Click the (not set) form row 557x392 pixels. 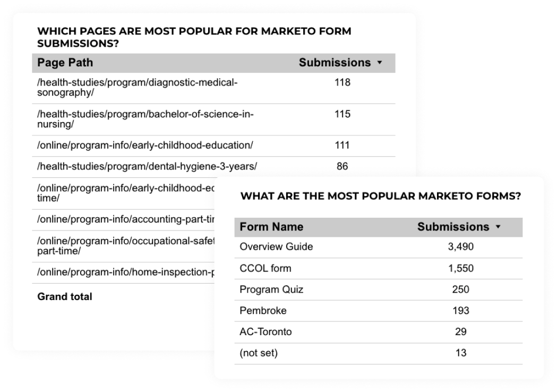378,353
